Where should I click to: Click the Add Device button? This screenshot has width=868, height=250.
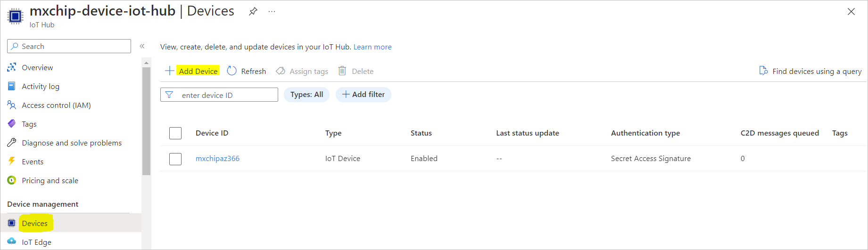(x=198, y=71)
